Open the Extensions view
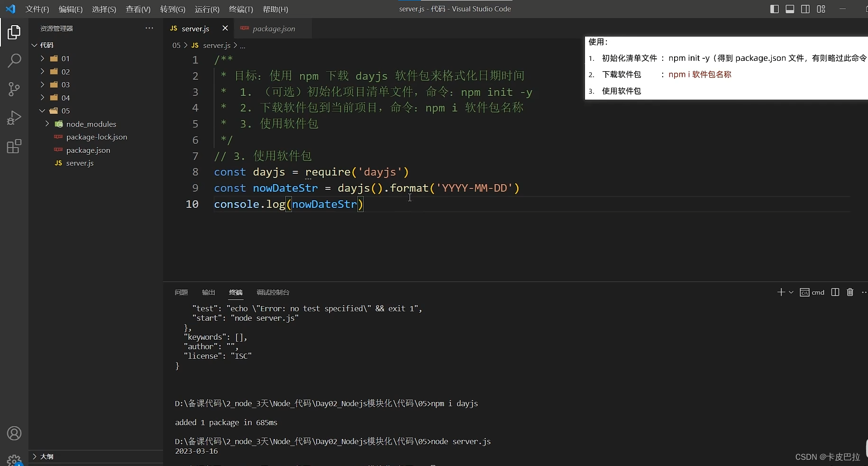This screenshot has width=868, height=466. point(14,146)
